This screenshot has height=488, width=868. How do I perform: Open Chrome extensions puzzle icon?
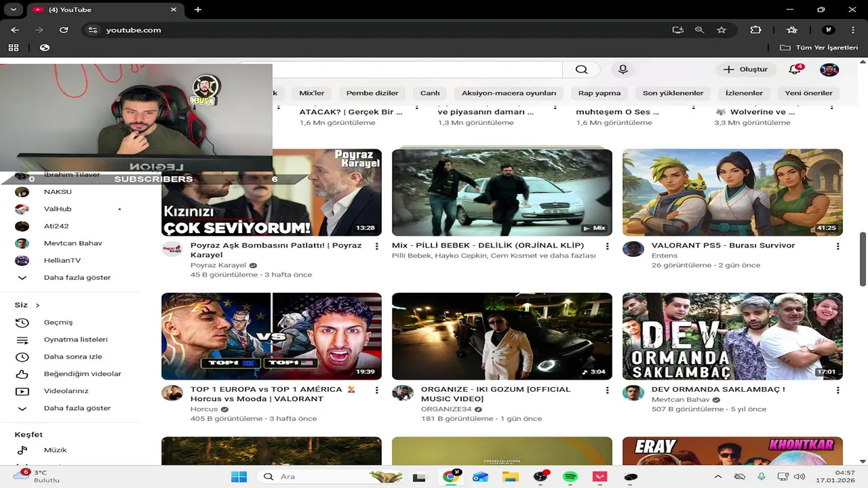tap(755, 30)
